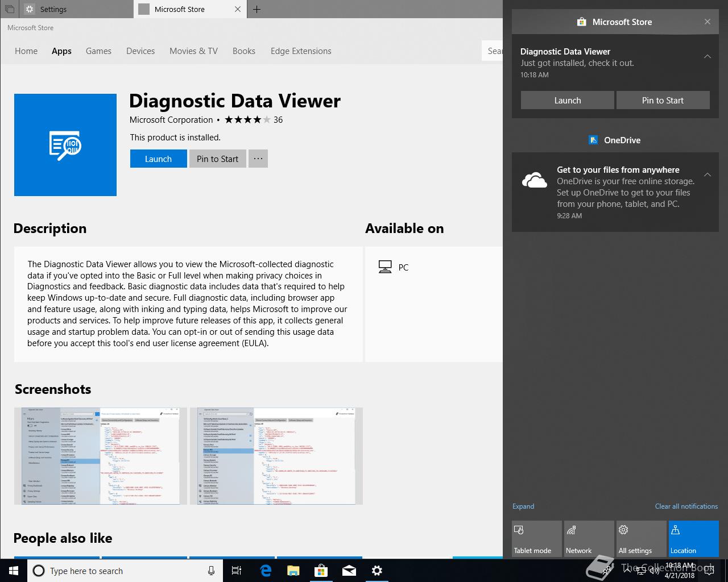Viewport: 728px width, 582px height.
Task: Browse the Books section
Action: 244,51
